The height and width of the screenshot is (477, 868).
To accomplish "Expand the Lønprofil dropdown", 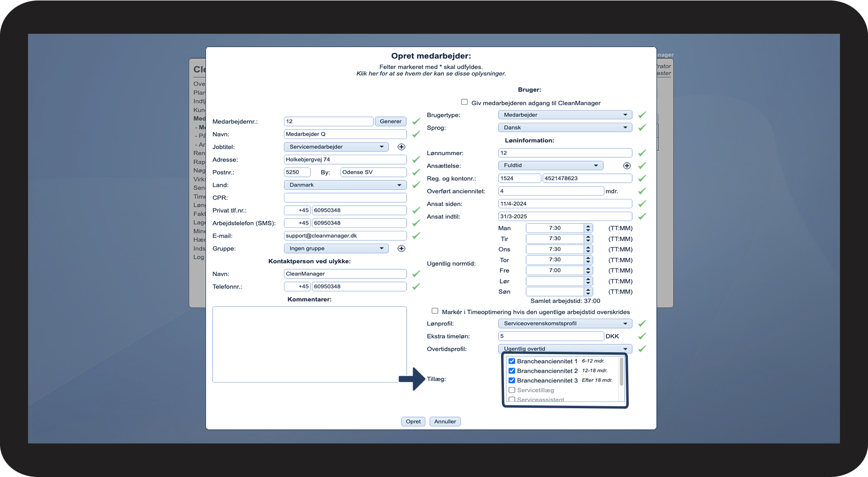I will point(565,324).
